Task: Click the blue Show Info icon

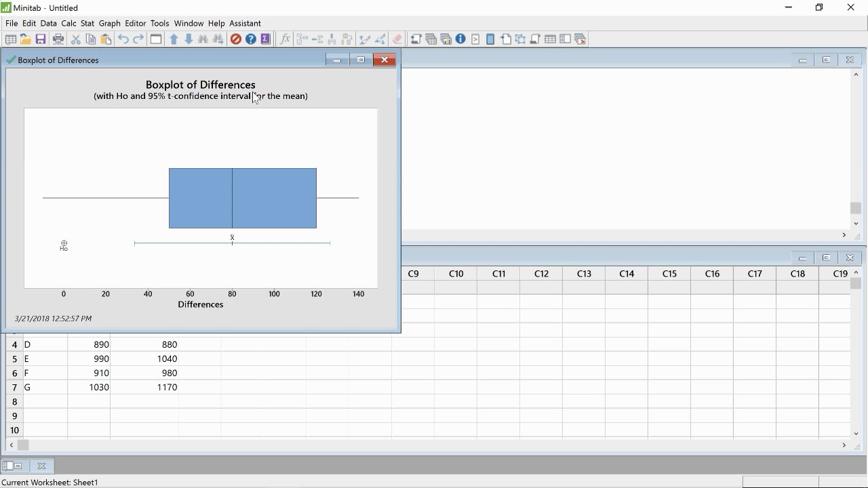Action: tap(460, 39)
